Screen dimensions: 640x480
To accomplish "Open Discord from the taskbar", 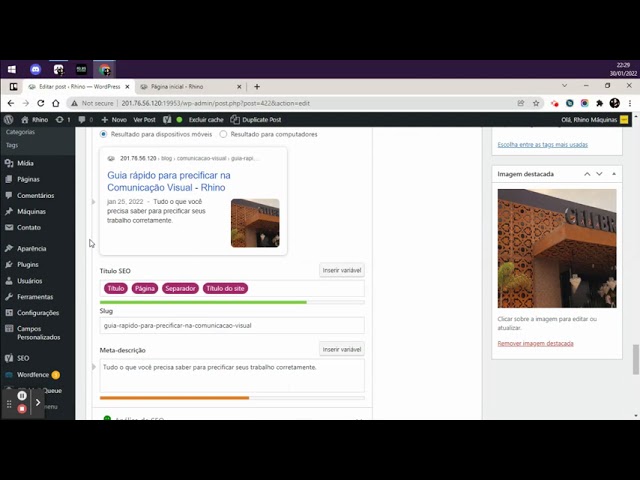I will pos(36,69).
